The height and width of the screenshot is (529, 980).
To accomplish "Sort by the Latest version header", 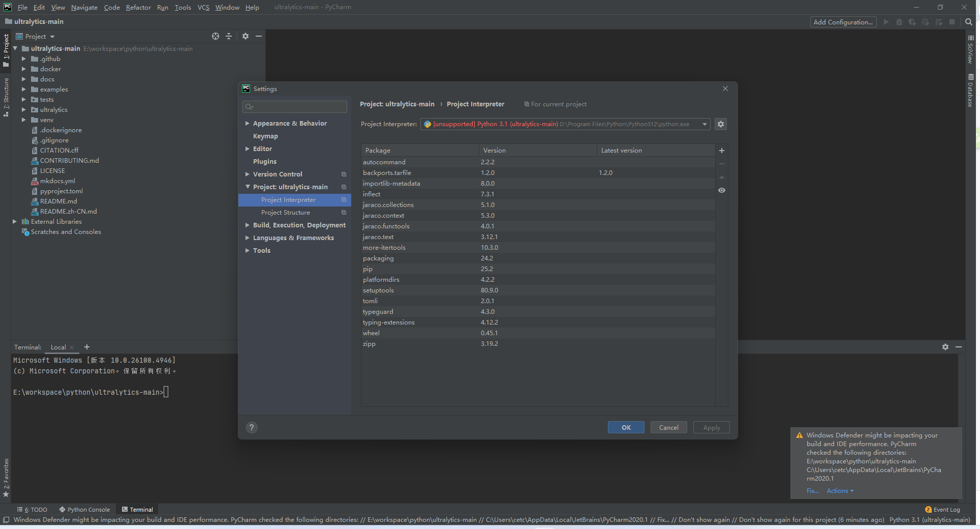I will click(656, 151).
